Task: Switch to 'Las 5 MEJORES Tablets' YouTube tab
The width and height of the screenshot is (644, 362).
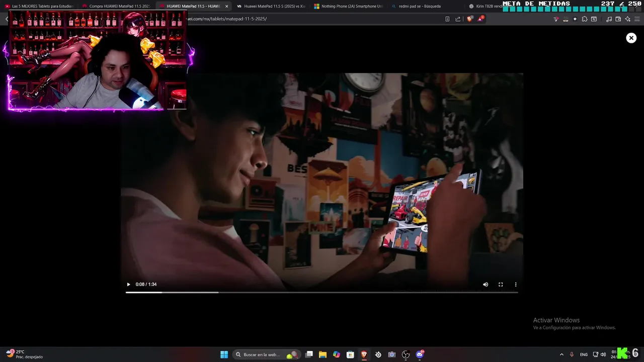Action: 39,6
